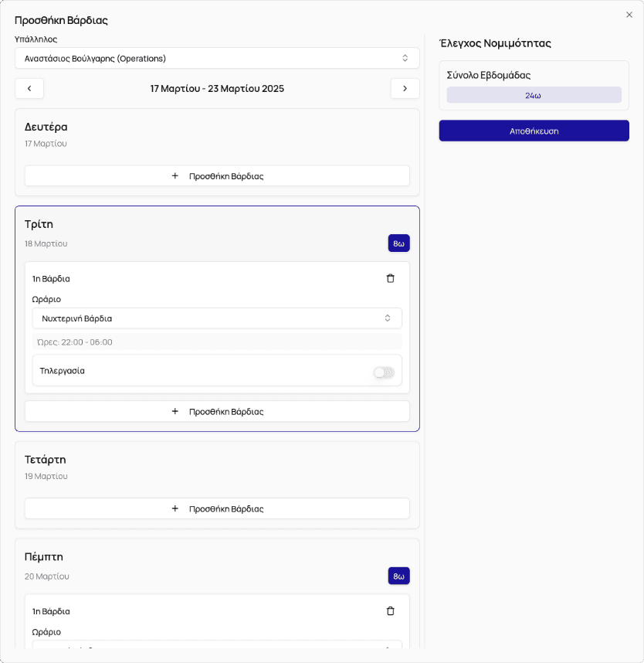Add a shift on Monday 17 Μαρτίου
Image resolution: width=644 pixels, height=663 pixels.
tap(217, 176)
